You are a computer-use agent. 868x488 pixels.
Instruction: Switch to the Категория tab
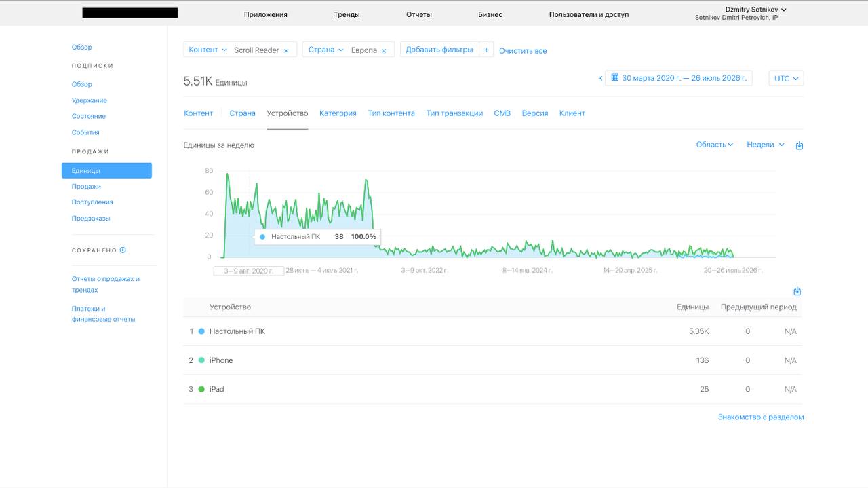tap(338, 113)
